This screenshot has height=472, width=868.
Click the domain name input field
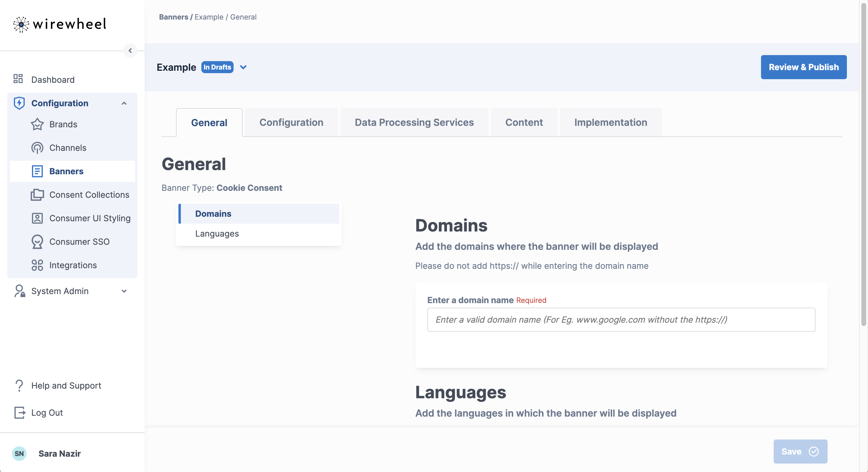[x=621, y=319]
